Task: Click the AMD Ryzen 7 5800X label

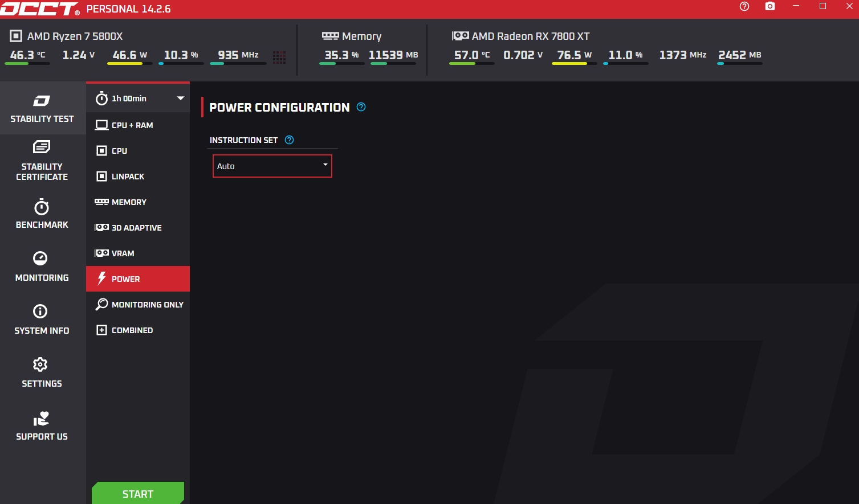Action: point(75,36)
